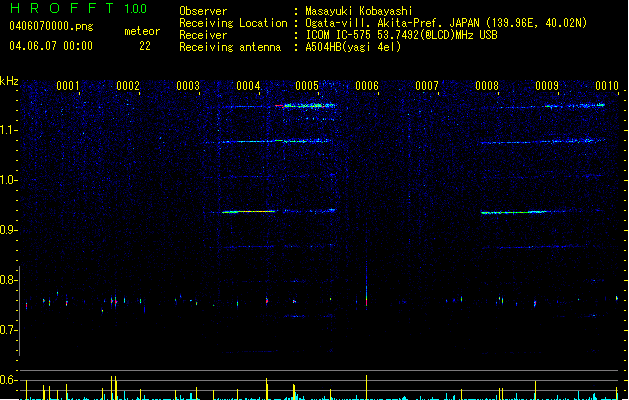Click the meteor count value 22
Viewport: 629px width, 400px height.
(145, 46)
